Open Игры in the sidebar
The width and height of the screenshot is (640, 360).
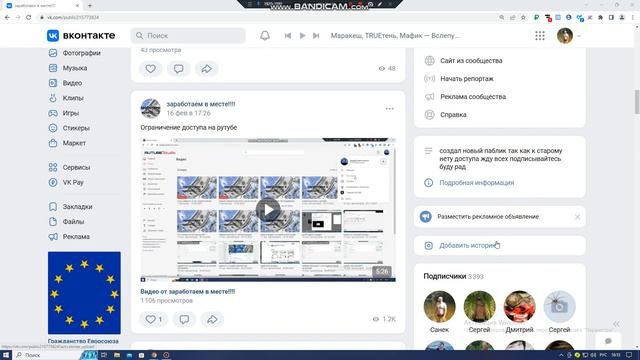click(64, 113)
